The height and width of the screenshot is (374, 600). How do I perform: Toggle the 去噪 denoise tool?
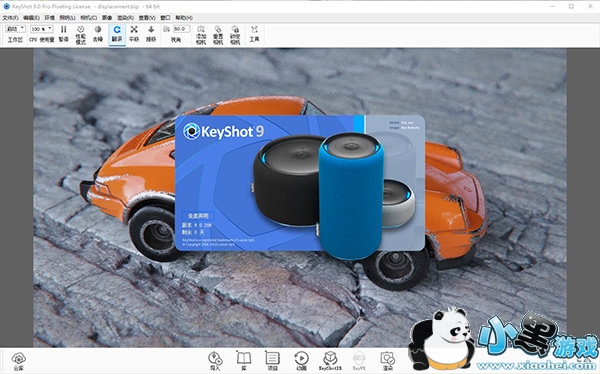pos(98,33)
